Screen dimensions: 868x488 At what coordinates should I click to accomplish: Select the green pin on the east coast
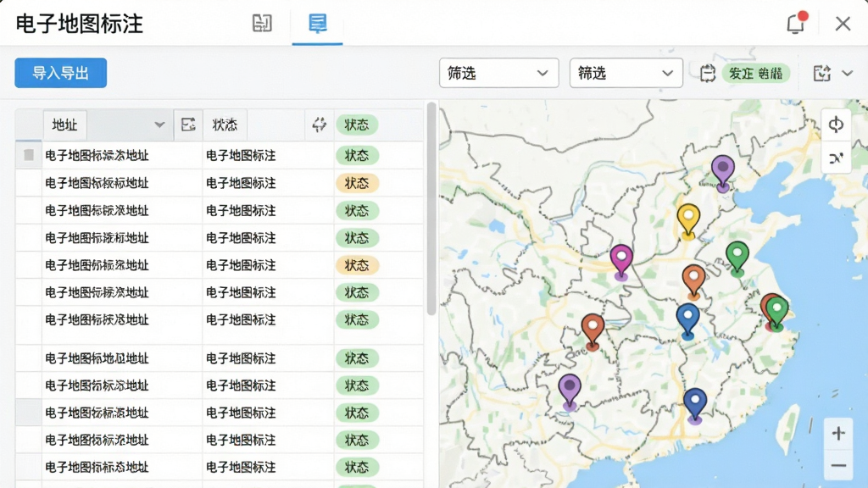click(777, 313)
